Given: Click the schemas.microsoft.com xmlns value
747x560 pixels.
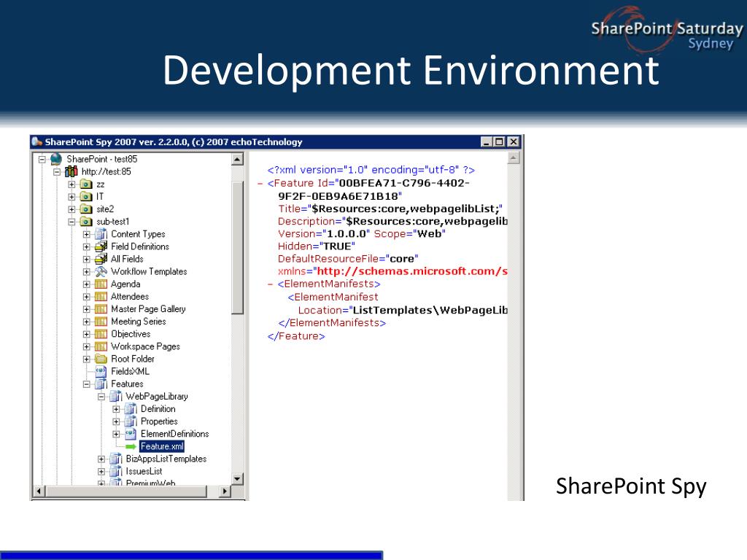Looking at the screenshot, I should pyautogui.click(x=412, y=271).
